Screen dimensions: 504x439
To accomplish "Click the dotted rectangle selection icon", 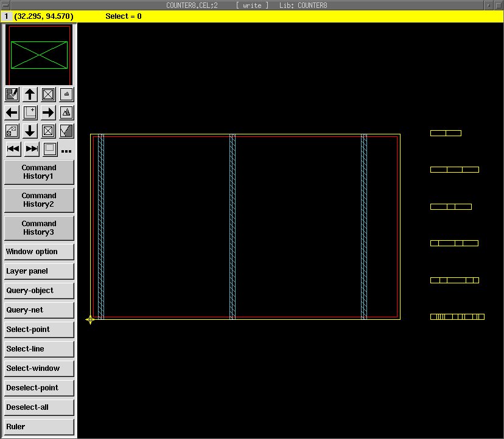I will pyautogui.click(x=50, y=149).
